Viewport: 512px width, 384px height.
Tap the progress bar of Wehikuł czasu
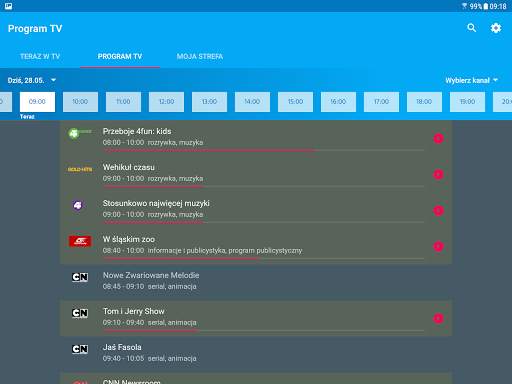[263, 186]
